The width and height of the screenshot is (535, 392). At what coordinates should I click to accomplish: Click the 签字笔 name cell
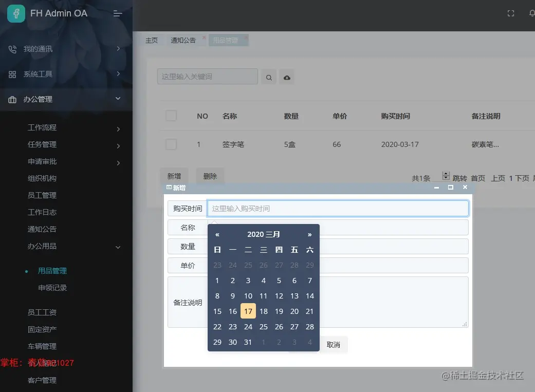click(x=233, y=145)
